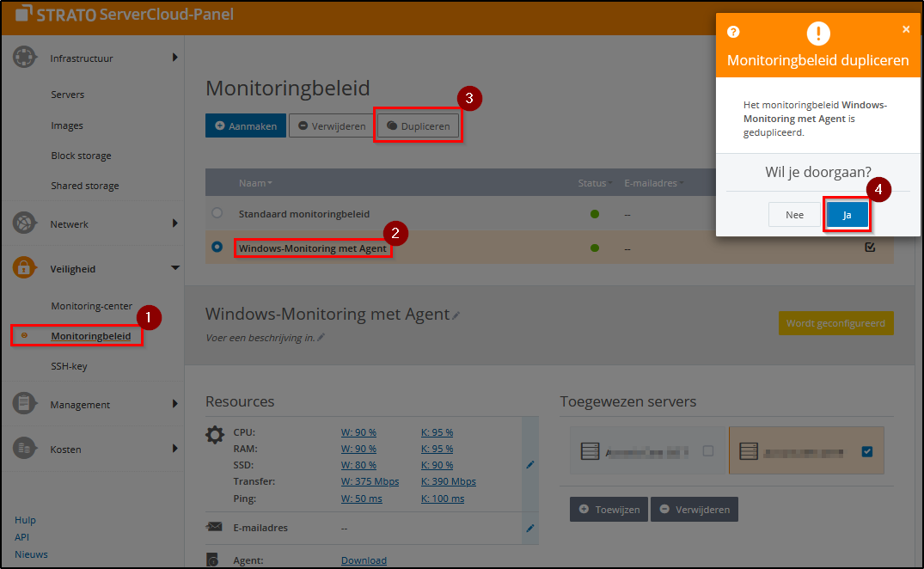Viewport: 924px width, 569px height.
Task: Click green status dot of Standaard monitoringbeleid
Action: click(595, 213)
